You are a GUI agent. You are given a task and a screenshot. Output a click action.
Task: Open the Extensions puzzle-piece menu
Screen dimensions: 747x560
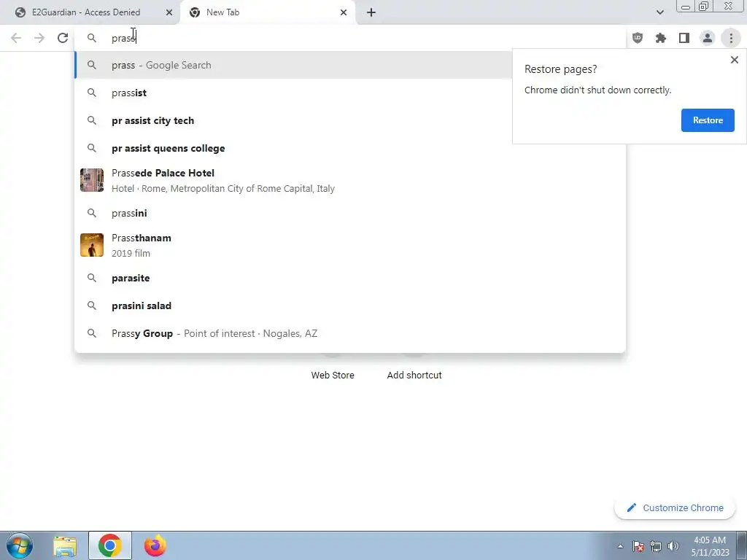[x=661, y=38]
